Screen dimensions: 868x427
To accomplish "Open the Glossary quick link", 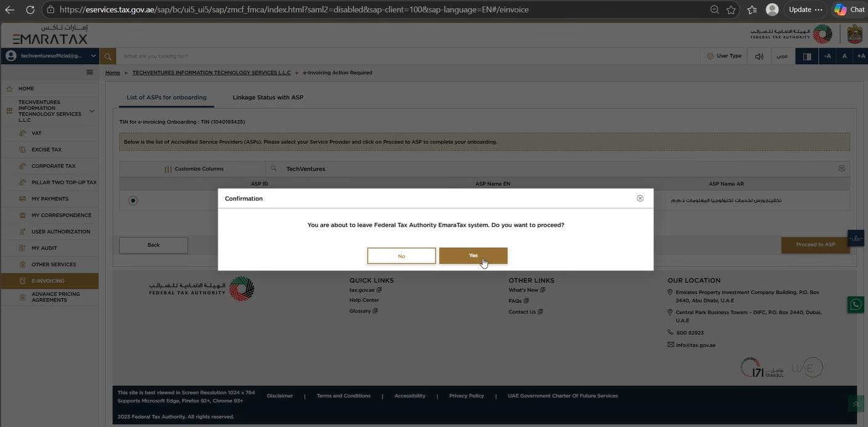I will click(x=364, y=311).
